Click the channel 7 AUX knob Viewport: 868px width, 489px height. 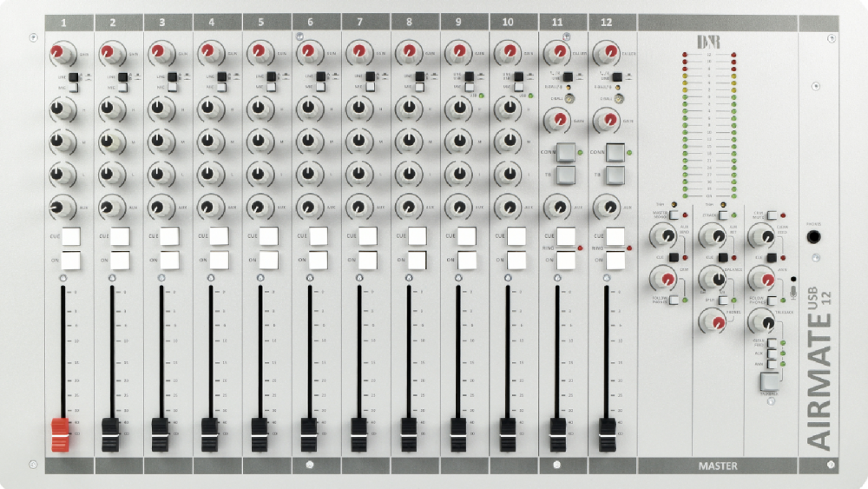[358, 207]
